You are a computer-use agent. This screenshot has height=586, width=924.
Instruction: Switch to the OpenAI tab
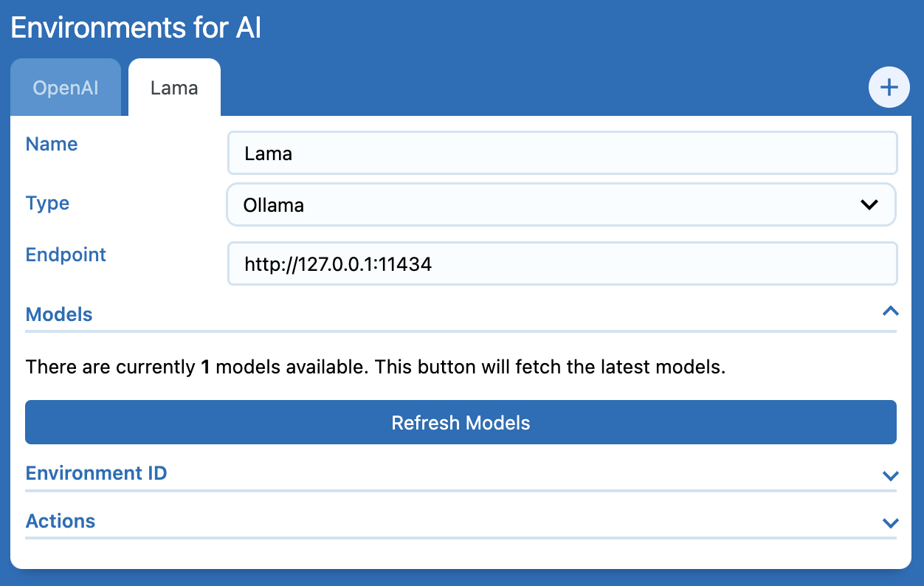[x=66, y=87]
